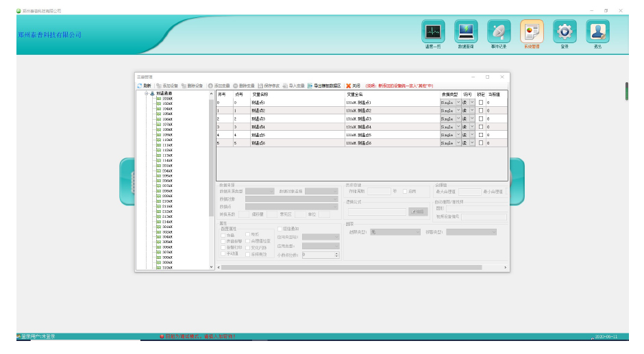Screen dimensions: 644x354
Task: Click the 刷新 refresh toolbar icon
Action: pyautogui.click(x=140, y=86)
